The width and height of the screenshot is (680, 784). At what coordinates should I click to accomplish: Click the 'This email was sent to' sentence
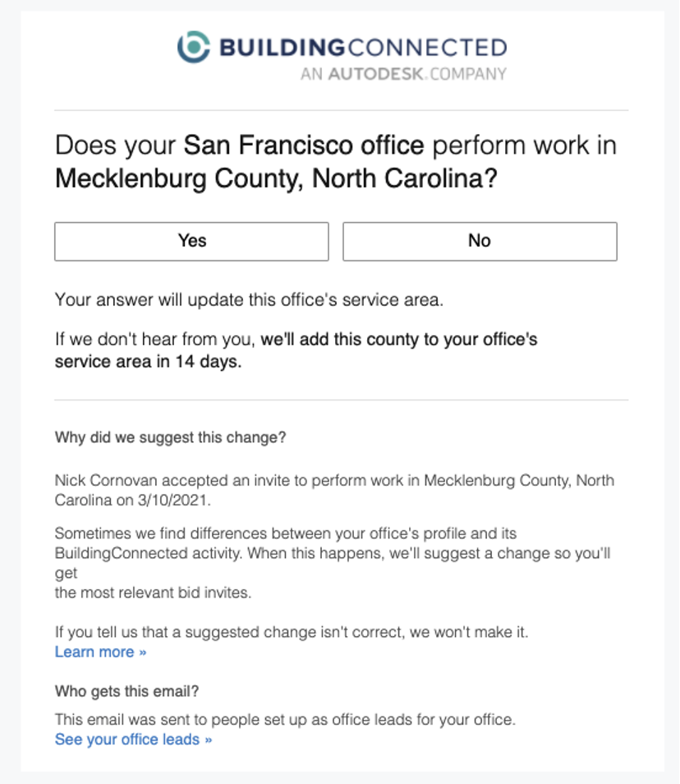284,720
